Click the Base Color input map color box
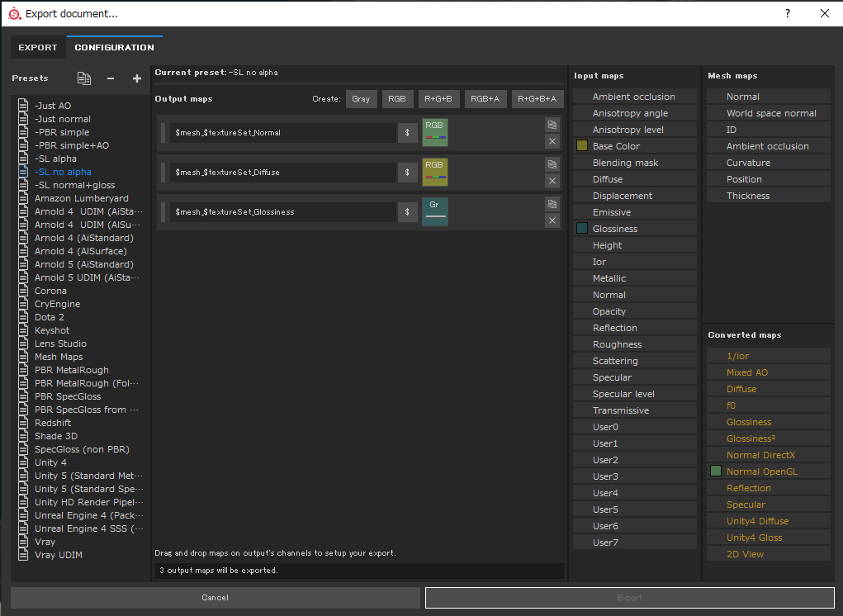 [582, 145]
